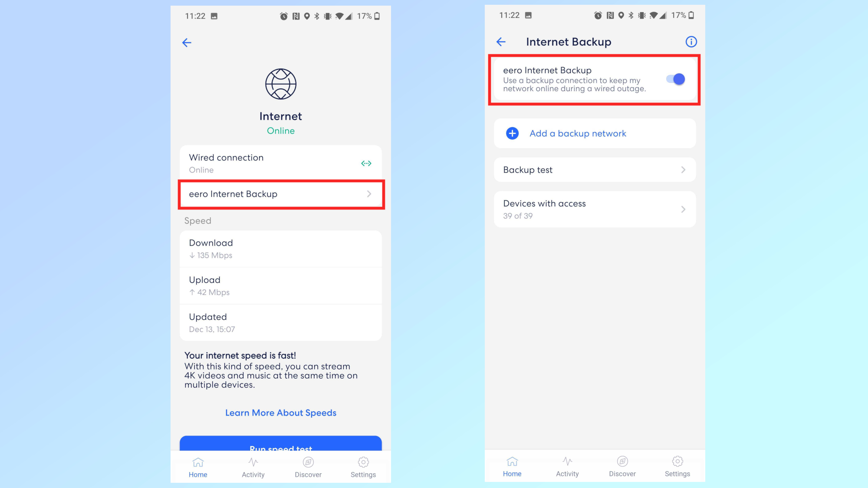868x488 pixels.
Task: Open the eero Internet Backup settings
Action: click(x=281, y=193)
